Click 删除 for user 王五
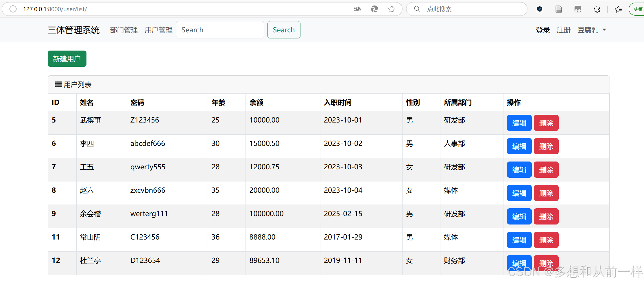The image size is (644, 282). (x=546, y=170)
